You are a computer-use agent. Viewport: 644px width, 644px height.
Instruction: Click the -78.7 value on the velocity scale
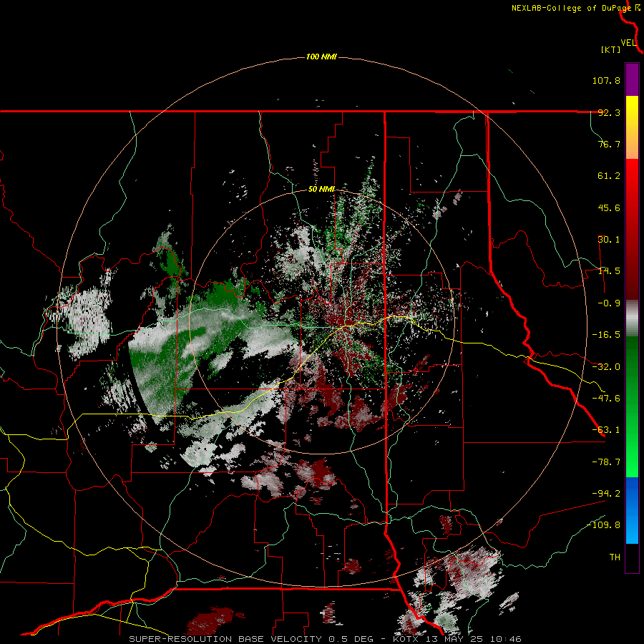coord(606,462)
